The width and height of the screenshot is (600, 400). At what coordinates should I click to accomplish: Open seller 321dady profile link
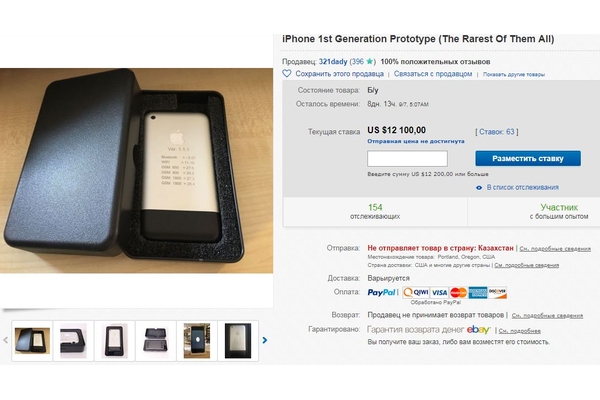pyautogui.click(x=333, y=61)
